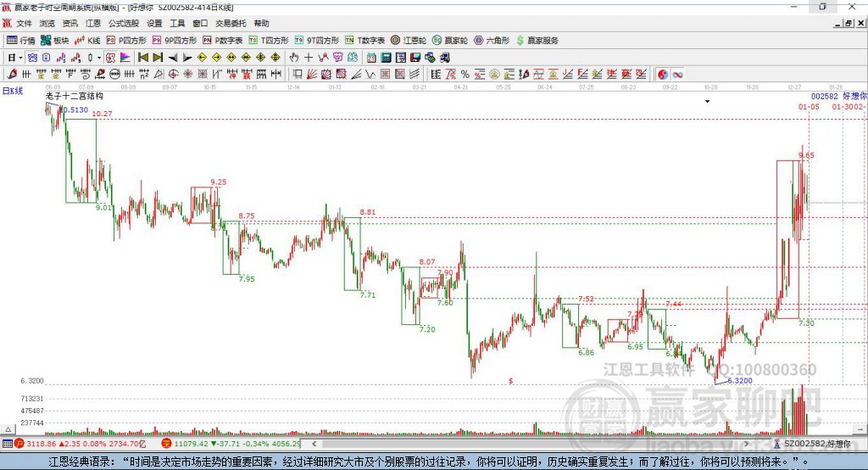This screenshot has width=868, height=470.
Task: Expand the candlestick type dropdown arrow
Action: [99, 58]
